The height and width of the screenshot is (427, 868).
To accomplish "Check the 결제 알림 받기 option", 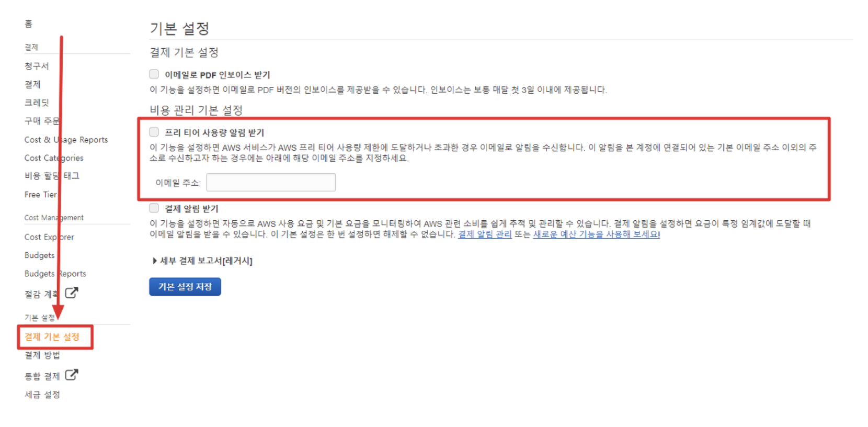I will pyautogui.click(x=154, y=208).
